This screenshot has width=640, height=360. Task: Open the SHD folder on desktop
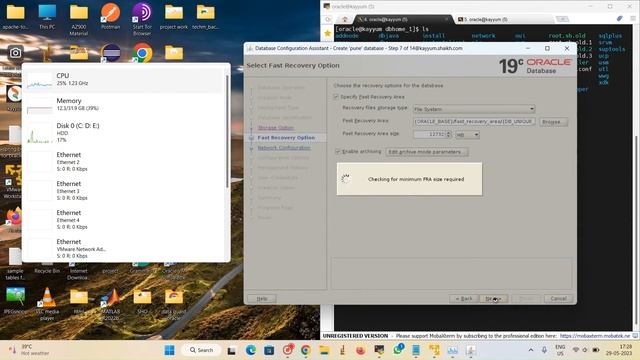[142, 301]
